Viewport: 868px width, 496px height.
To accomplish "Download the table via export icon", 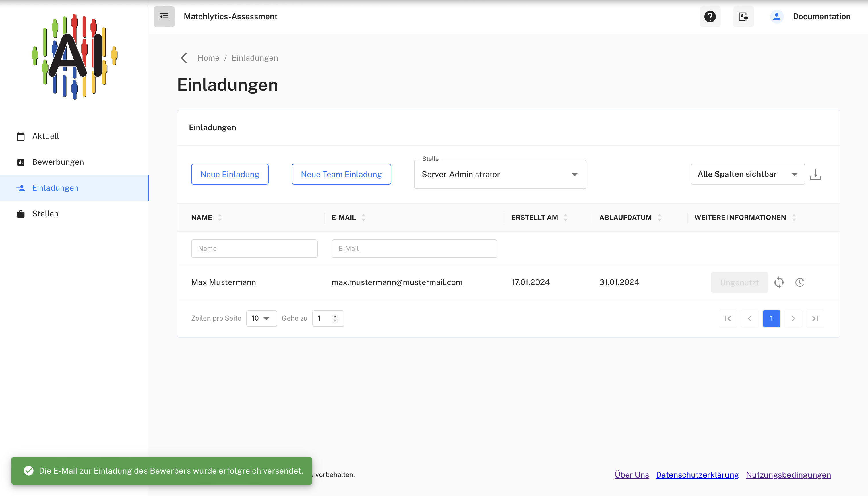I will click(x=815, y=175).
